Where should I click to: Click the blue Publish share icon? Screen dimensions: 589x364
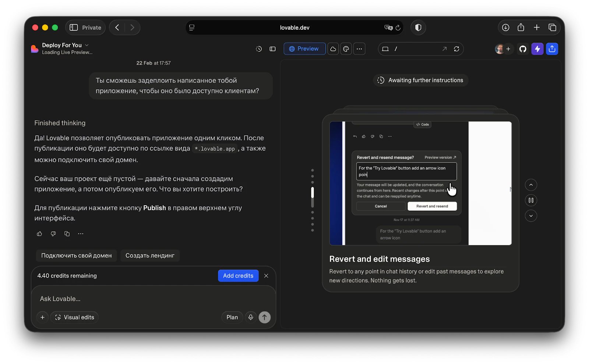[552, 49]
